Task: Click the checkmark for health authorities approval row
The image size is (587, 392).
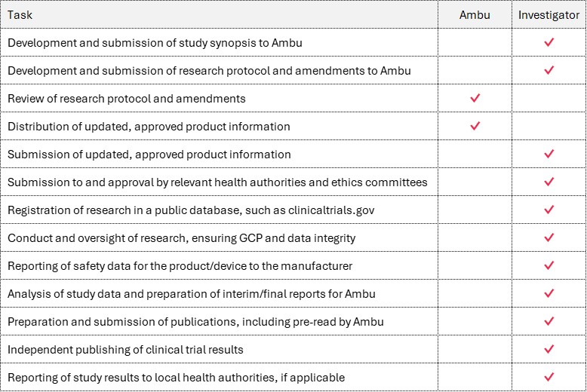Action: point(549,182)
